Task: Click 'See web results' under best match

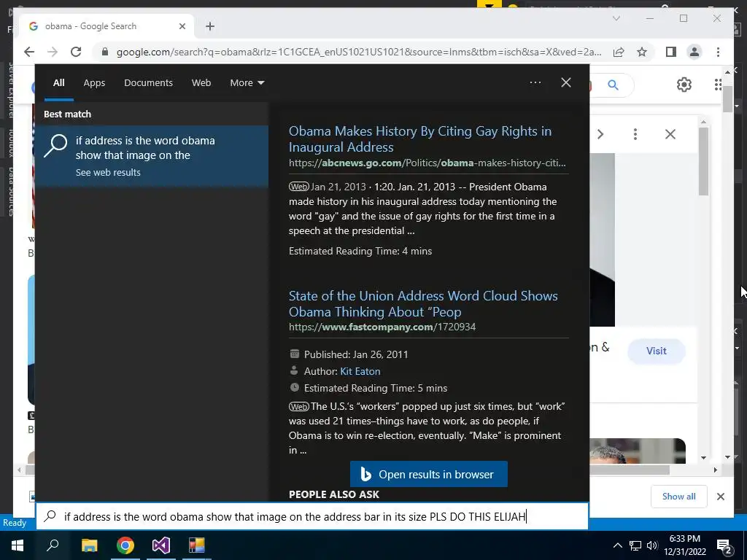Action: [108, 172]
